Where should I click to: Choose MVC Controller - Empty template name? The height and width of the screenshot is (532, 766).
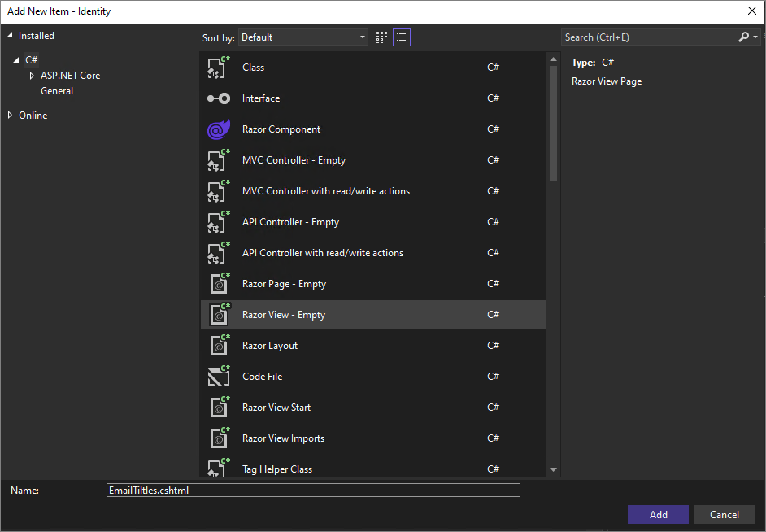click(x=294, y=160)
